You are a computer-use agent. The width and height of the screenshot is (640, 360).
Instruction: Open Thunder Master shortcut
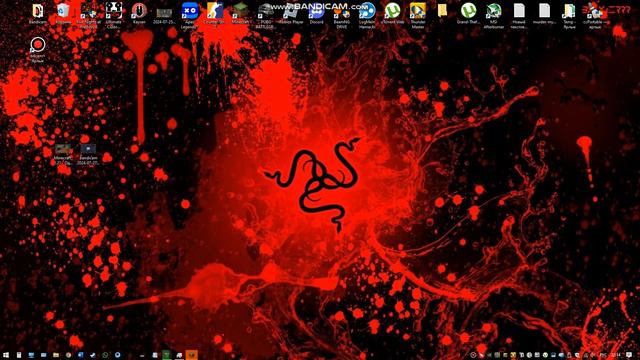[418, 16]
